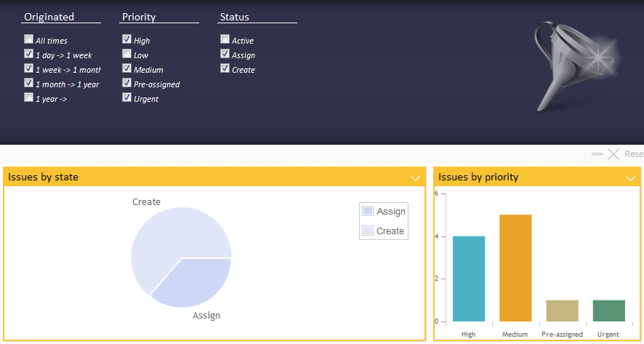The image size is (644, 344).
Task: Click the Assign legend color box
Action: click(x=368, y=211)
